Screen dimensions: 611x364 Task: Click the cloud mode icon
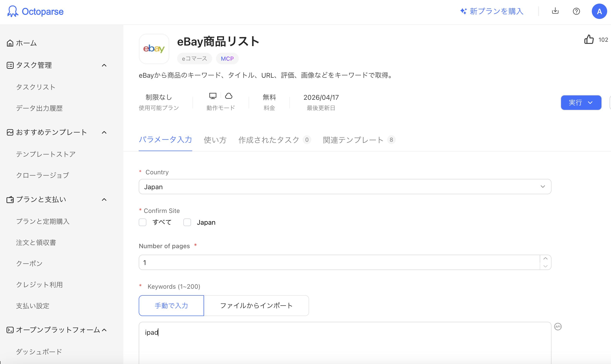point(228,96)
